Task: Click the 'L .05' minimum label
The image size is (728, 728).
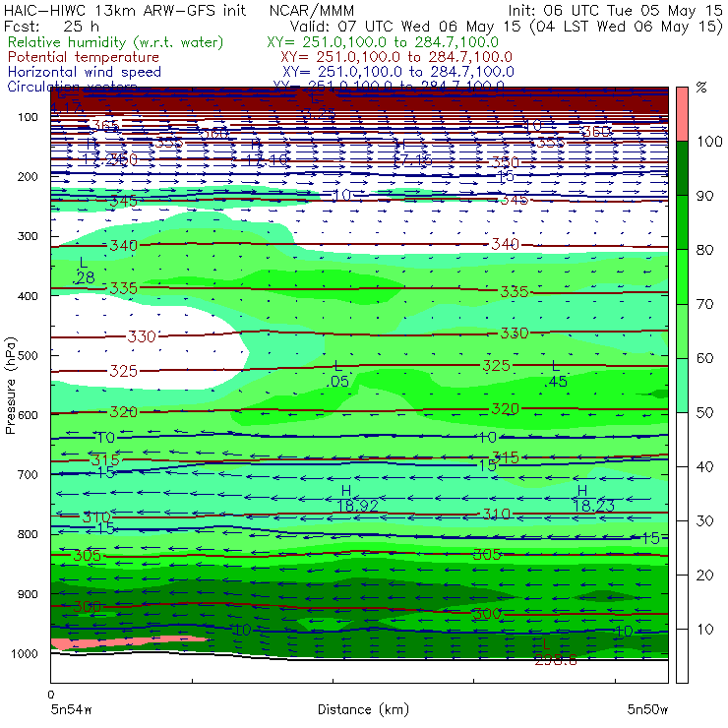Action: (x=337, y=374)
